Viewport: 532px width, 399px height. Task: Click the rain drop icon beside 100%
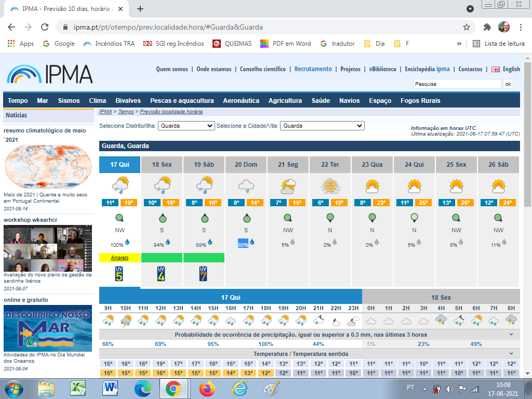pos(128,242)
